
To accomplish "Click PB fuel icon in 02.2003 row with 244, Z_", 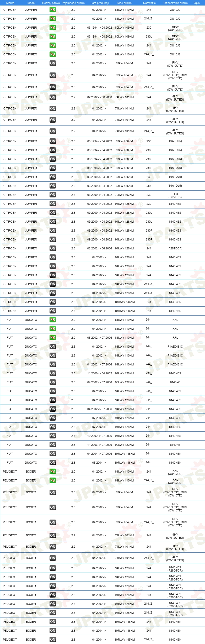I will coord(53,19).
